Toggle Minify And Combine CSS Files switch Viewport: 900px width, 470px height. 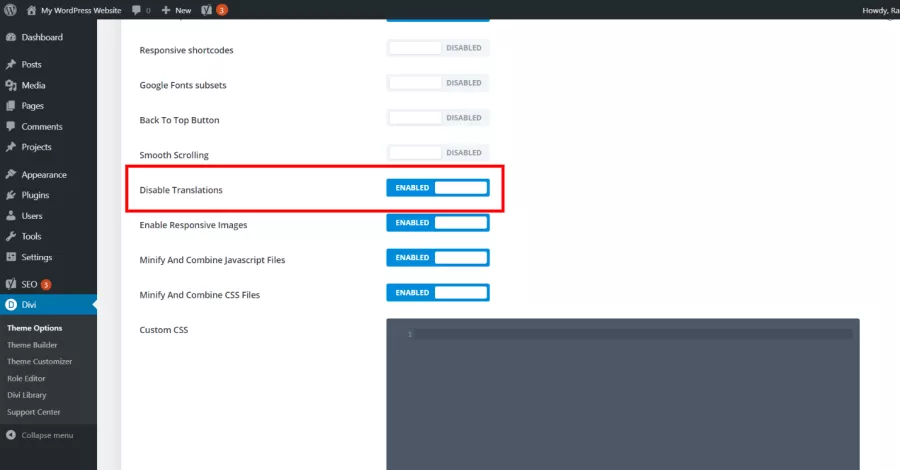pos(438,293)
